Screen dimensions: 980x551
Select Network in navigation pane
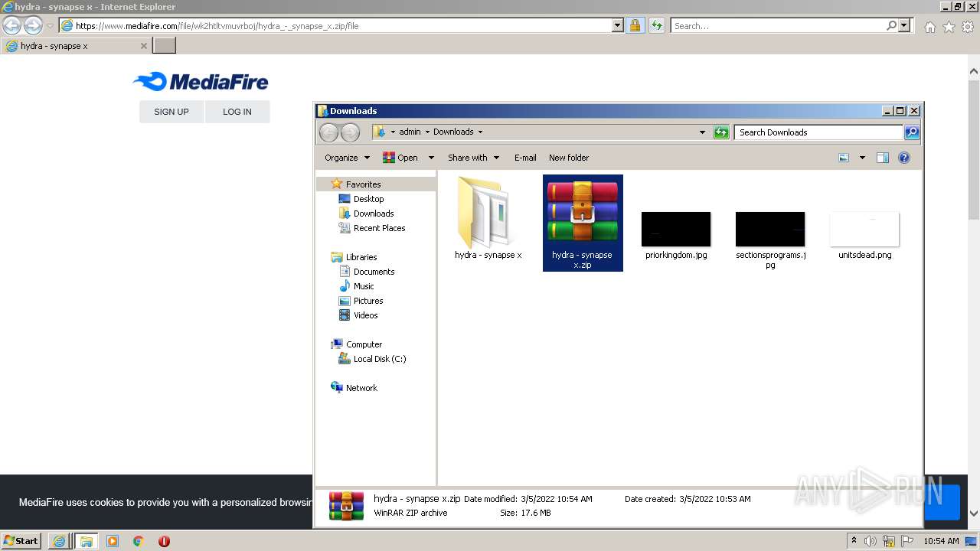tap(361, 388)
